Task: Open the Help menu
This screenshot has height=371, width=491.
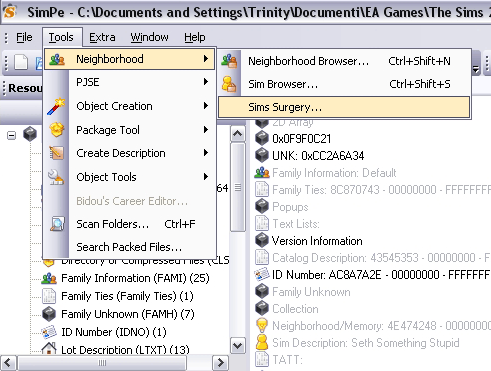Action: point(195,37)
